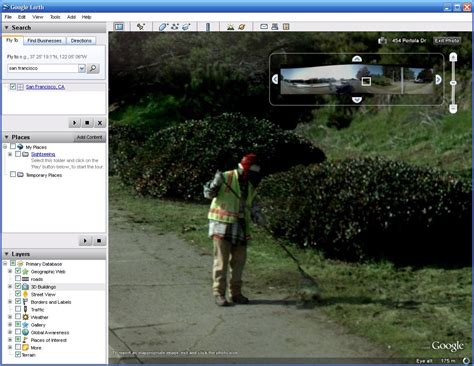Click the search magnifier button
The image size is (474, 366).
click(x=93, y=68)
